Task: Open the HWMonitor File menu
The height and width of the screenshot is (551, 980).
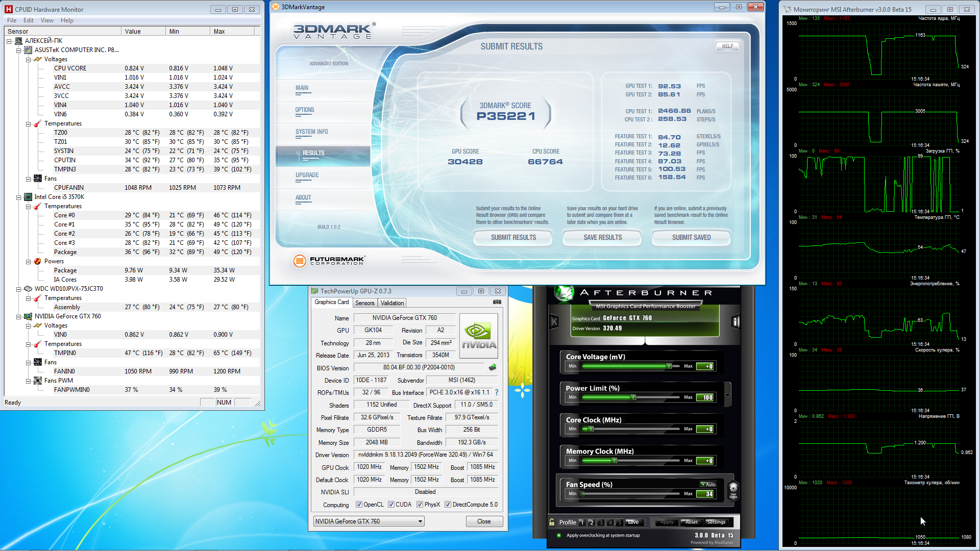Action: pyautogui.click(x=12, y=20)
